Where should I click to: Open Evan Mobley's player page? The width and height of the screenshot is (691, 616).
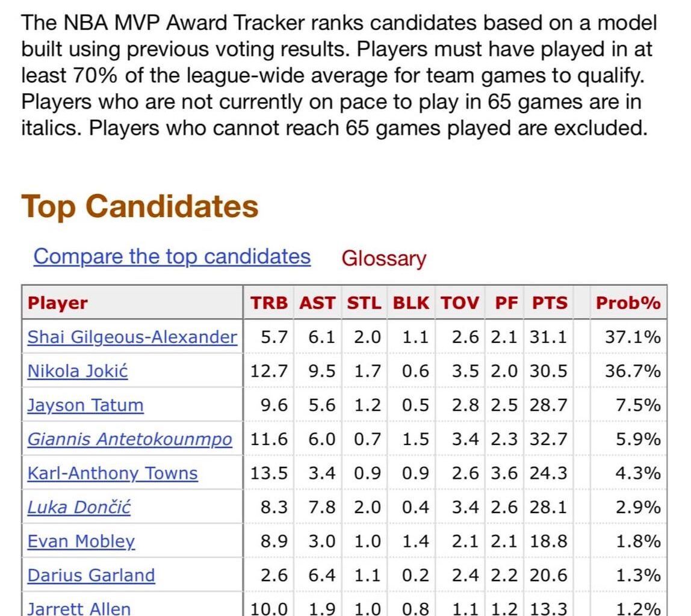81,541
